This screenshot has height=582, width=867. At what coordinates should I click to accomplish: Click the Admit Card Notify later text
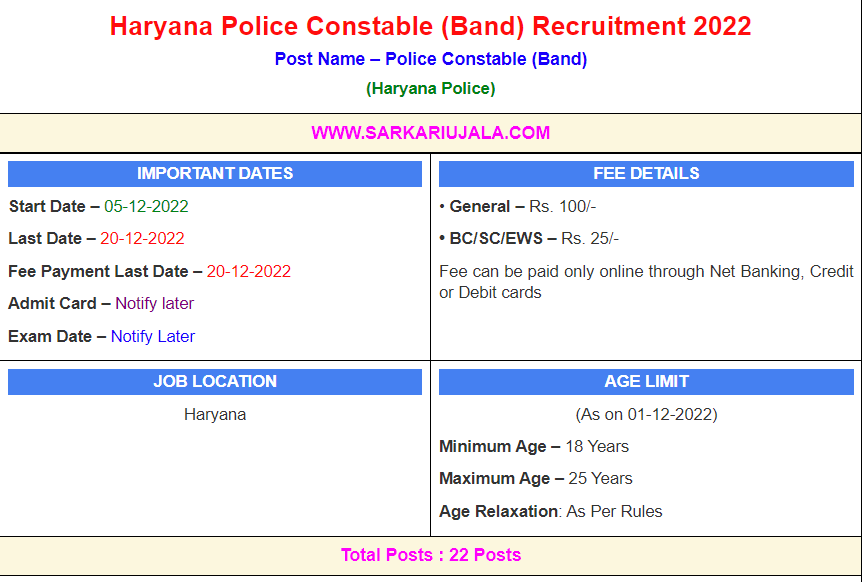tap(154, 303)
